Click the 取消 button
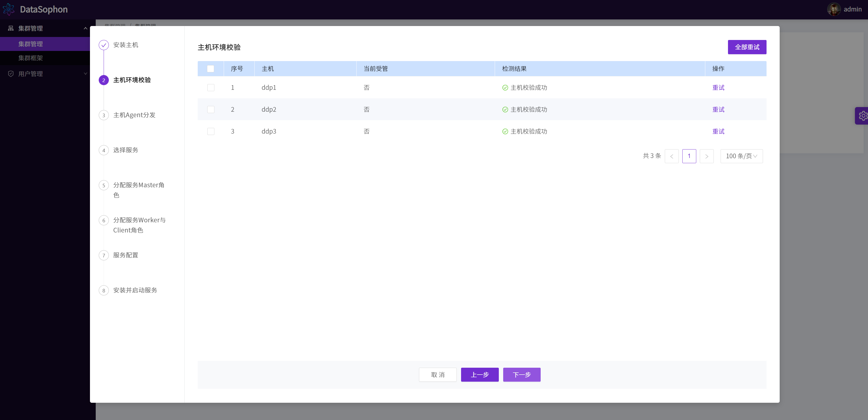The height and width of the screenshot is (420, 868). pyautogui.click(x=438, y=375)
